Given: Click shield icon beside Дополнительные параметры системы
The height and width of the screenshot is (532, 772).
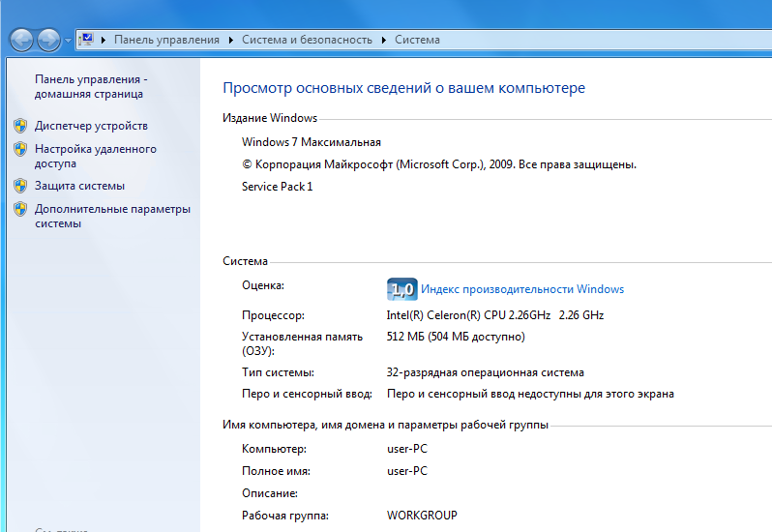Looking at the screenshot, I should pyautogui.click(x=20, y=209).
